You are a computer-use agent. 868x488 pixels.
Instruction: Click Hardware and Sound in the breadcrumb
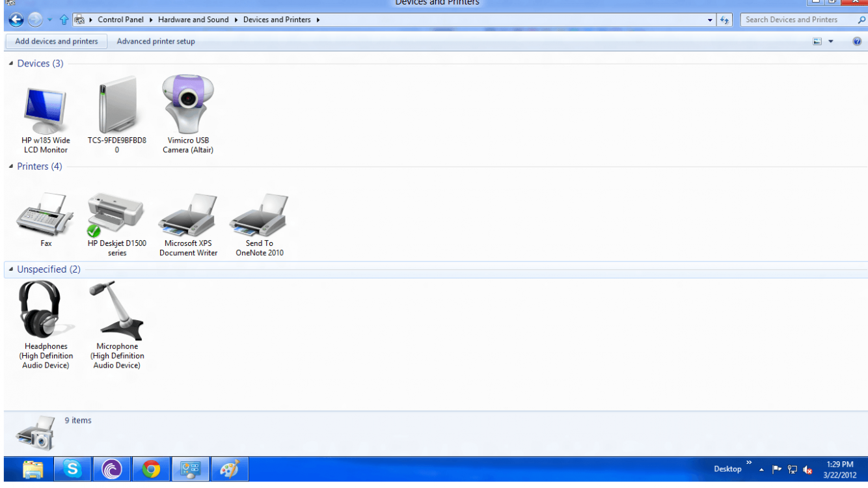pos(193,20)
